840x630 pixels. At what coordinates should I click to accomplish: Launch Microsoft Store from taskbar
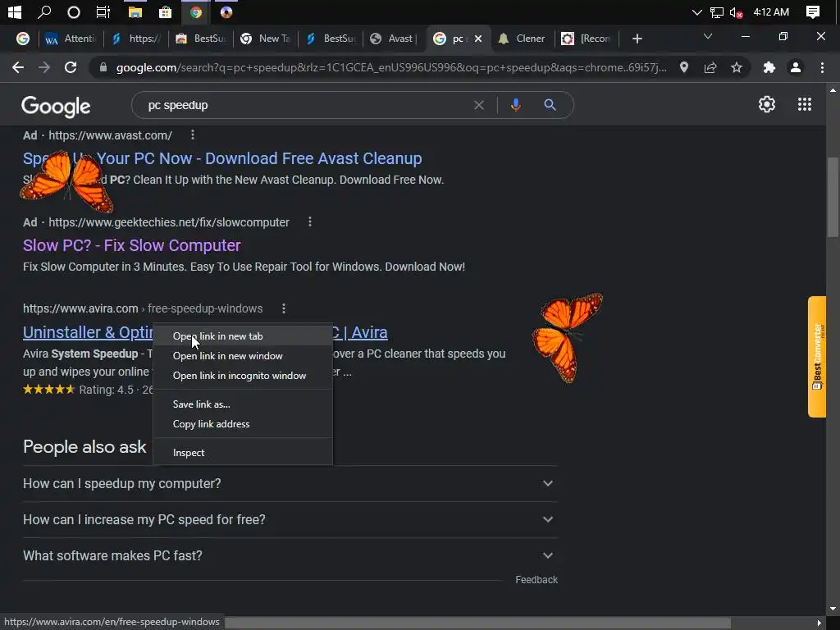pos(165,11)
